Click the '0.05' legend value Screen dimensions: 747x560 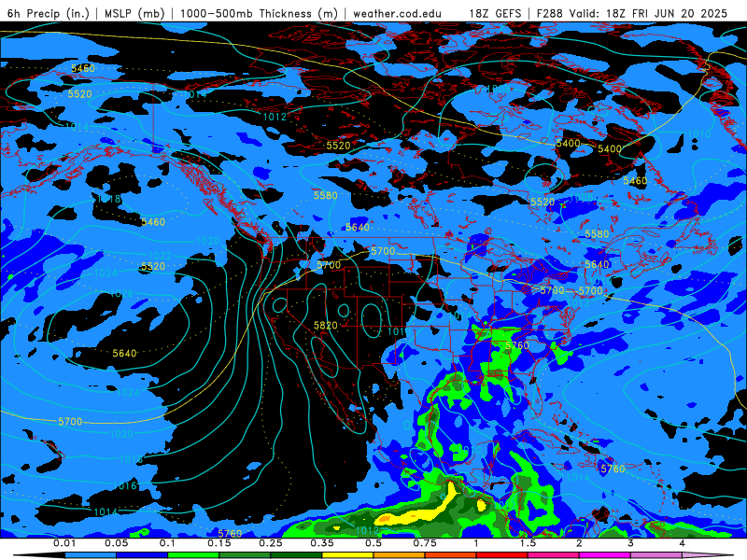click(x=116, y=543)
